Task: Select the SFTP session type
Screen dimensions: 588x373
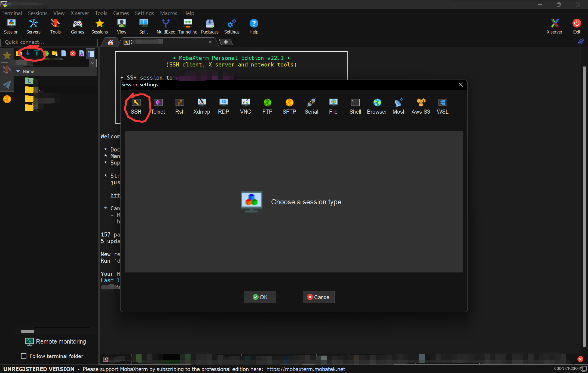Action: point(289,107)
